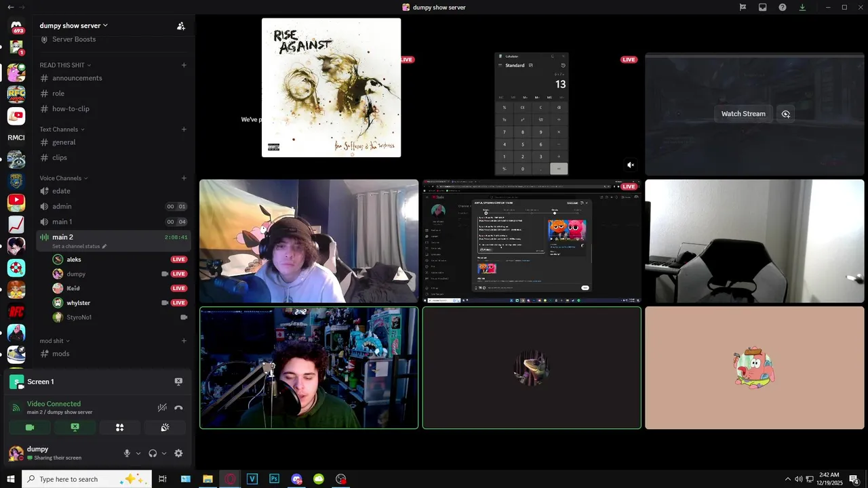Expand the dumpy show server menu
Image resolution: width=868 pixels, height=488 pixels.
click(x=74, y=26)
